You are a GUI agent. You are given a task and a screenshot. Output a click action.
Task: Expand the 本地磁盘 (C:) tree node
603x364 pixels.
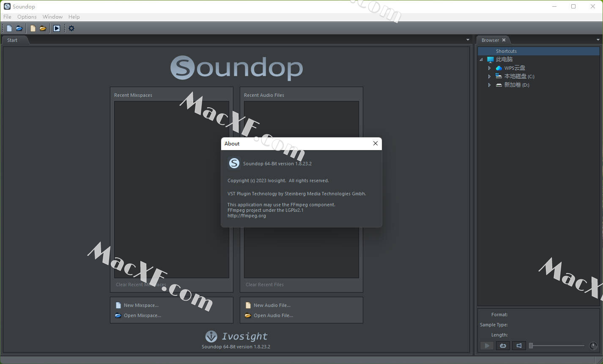tap(489, 77)
